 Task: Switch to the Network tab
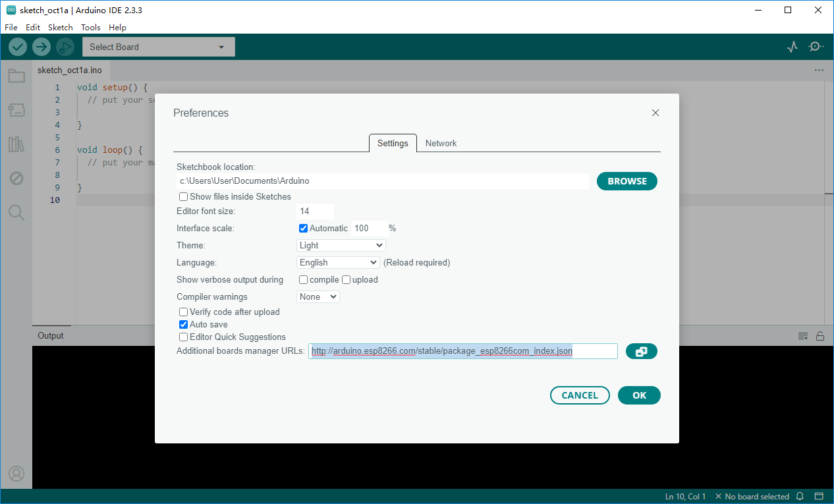[441, 143]
